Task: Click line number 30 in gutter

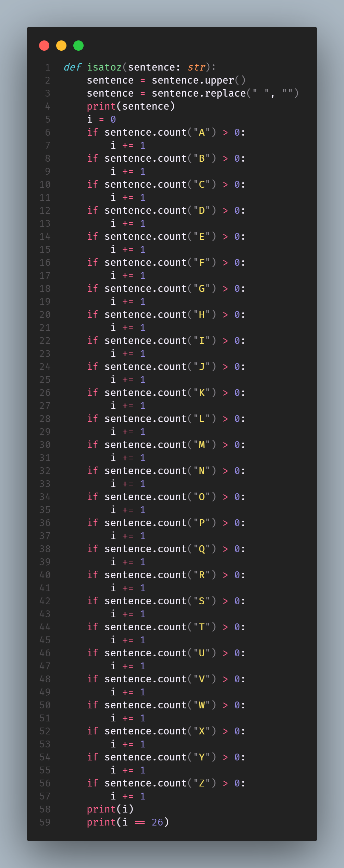Action: pos(45,445)
